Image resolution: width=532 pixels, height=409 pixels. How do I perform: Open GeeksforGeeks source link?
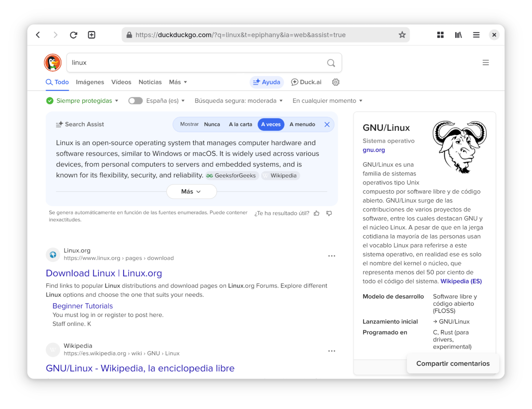(x=232, y=176)
